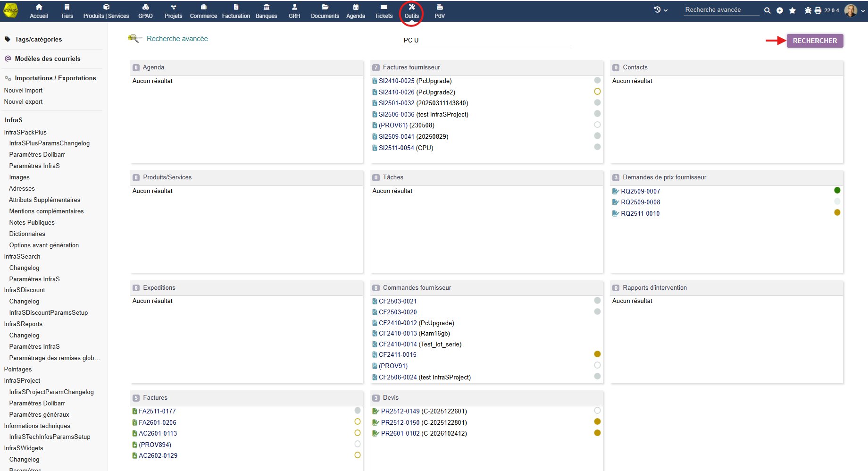Viewport: 868px width, 471px height.
Task: Open the Agenda module in top menu
Action: tap(356, 10)
